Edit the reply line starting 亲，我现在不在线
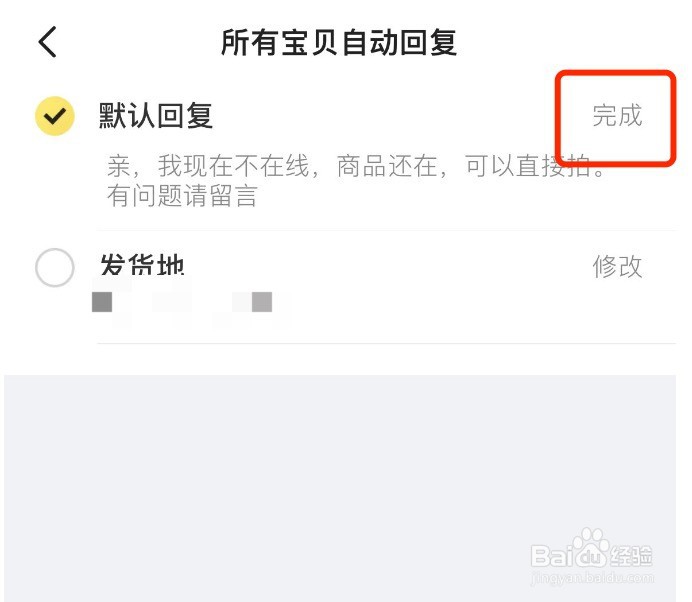The height and width of the screenshot is (602, 692). pos(357,166)
